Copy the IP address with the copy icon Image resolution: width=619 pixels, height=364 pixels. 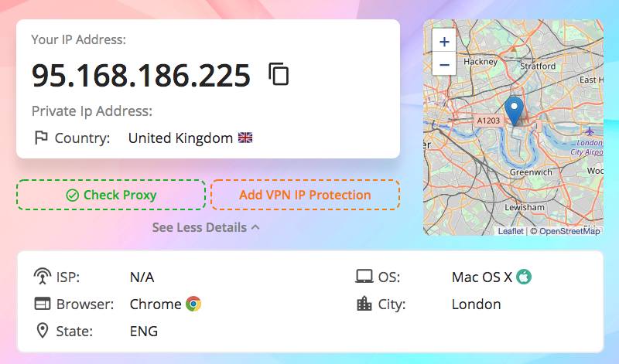[x=279, y=73]
